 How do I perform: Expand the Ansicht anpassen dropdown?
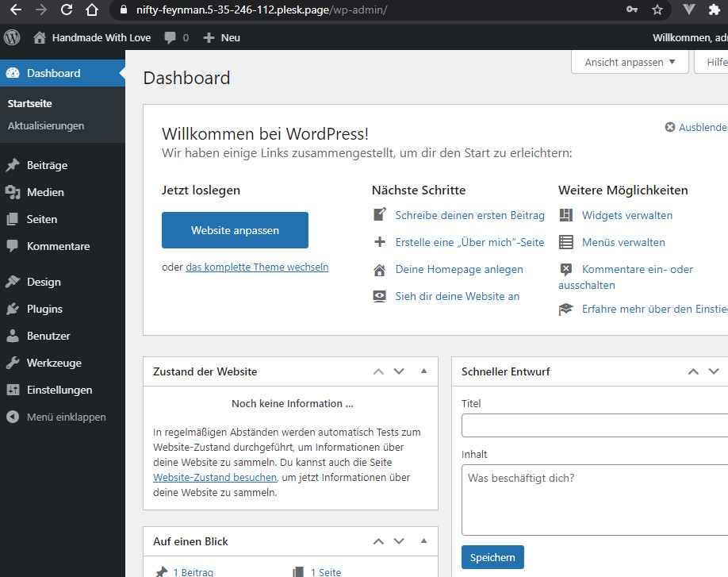630,62
